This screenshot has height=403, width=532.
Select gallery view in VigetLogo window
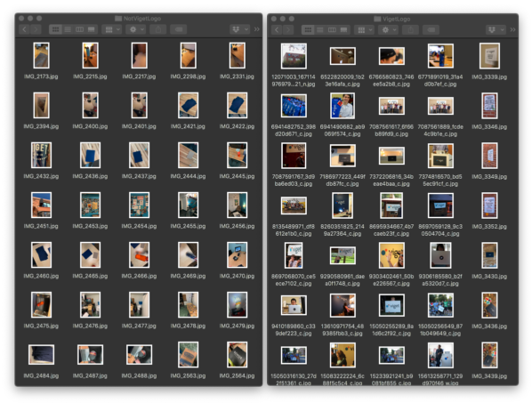(x=343, y=30)
